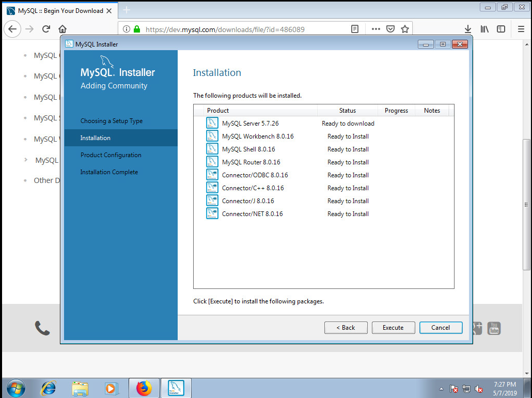Image resolution: width=532 pixels, height=398 pixels.
Task: Show hidden system tray icons
Action: 441,389
